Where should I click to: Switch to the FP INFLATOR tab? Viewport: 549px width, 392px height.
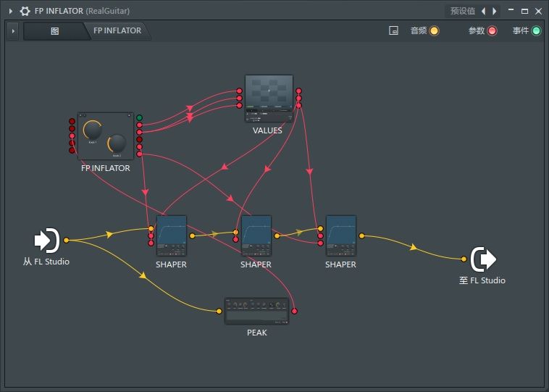(x=117, y=31)
